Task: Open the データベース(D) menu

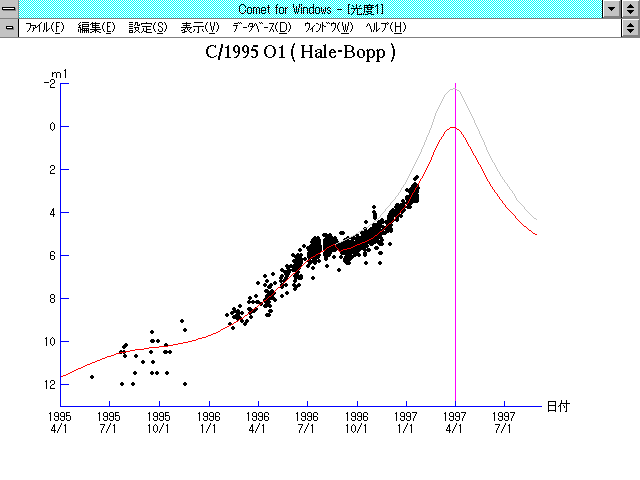Action: pos(262,27)
